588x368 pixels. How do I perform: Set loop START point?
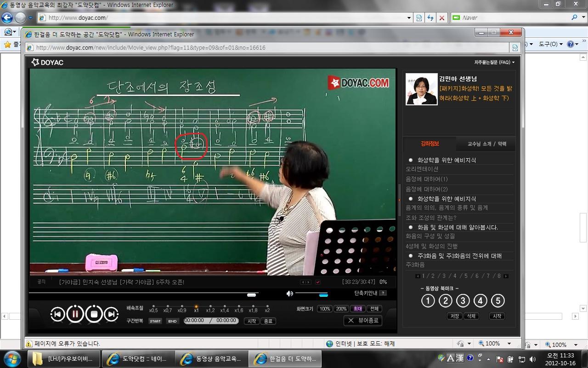[155, 321]
